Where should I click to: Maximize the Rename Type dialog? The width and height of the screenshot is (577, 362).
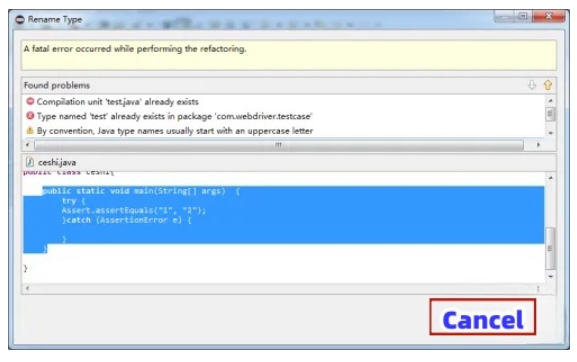[523, 16]
